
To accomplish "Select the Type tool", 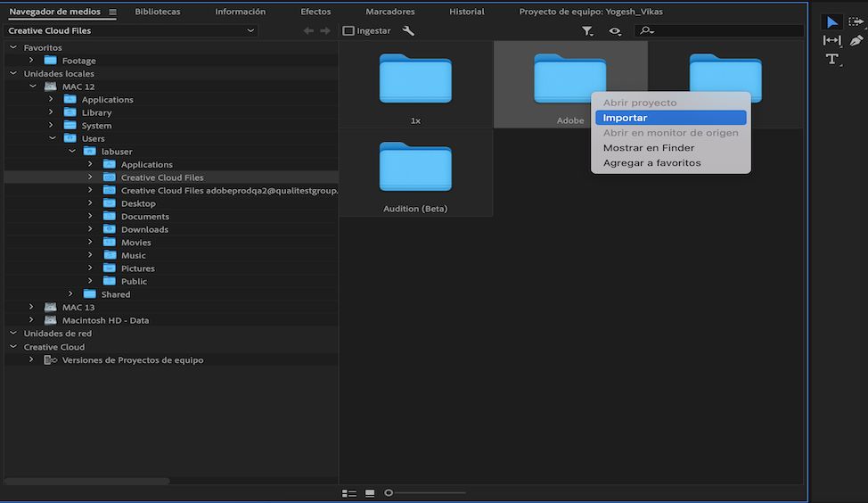I will 831,59.
